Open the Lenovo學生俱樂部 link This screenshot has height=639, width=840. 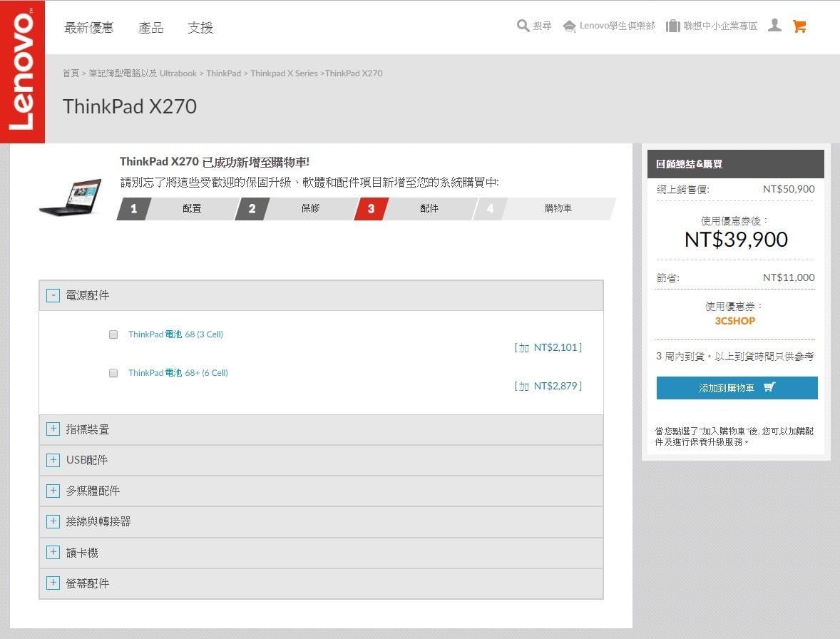coord(617,26)
